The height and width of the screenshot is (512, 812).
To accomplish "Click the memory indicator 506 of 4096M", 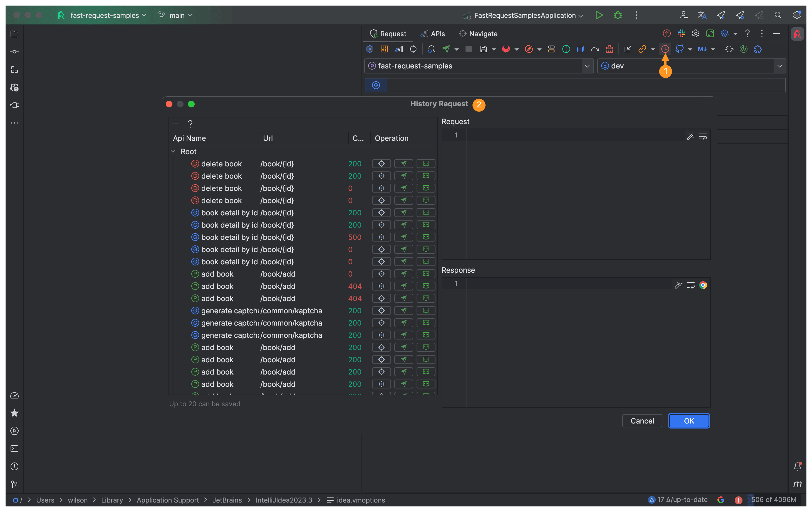I will [774, 499].
